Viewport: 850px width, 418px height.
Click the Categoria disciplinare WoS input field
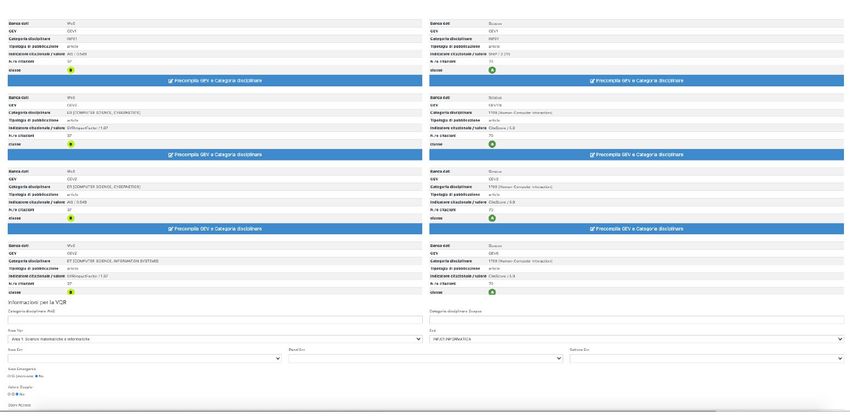coord(215,320)
